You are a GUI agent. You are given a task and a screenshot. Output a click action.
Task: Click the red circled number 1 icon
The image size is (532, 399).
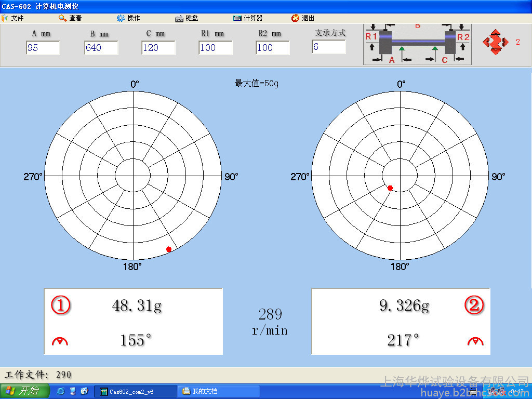pyautogui.click(x=60, y=305)
